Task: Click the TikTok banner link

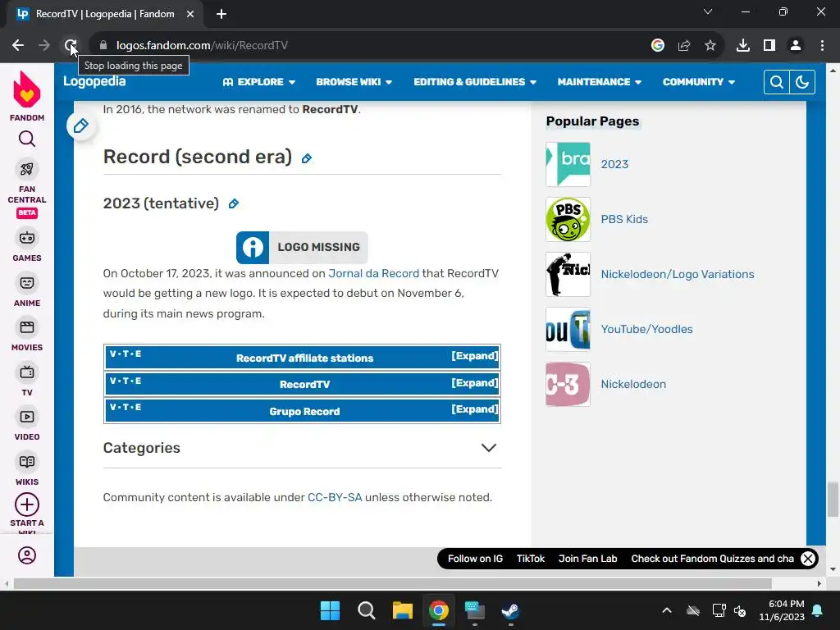Action: (531, 559)
